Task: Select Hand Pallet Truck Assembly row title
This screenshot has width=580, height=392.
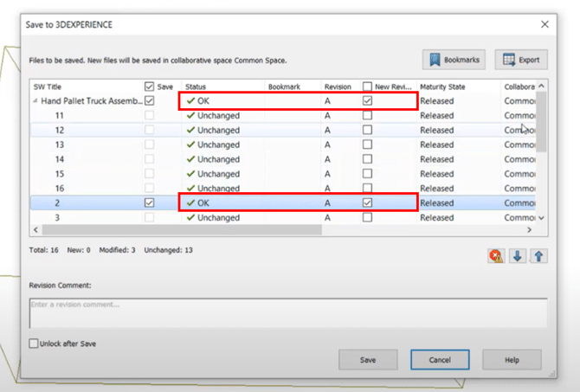Action: click(x=92, y=101)
